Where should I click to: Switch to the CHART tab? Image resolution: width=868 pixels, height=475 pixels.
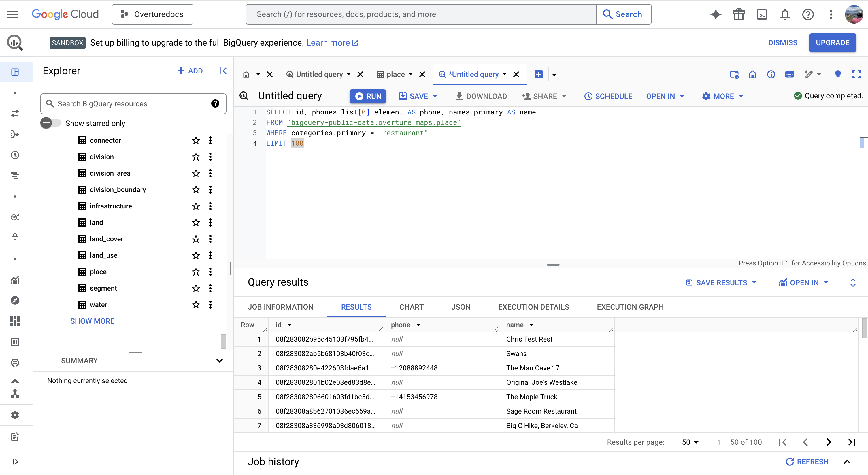411,307
